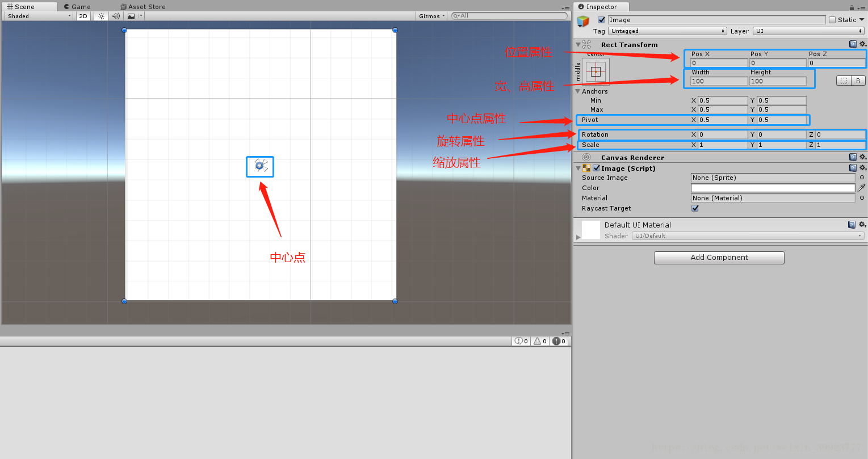
Task: Click the GameObject name field Image
Action: [x=716, y=20]
